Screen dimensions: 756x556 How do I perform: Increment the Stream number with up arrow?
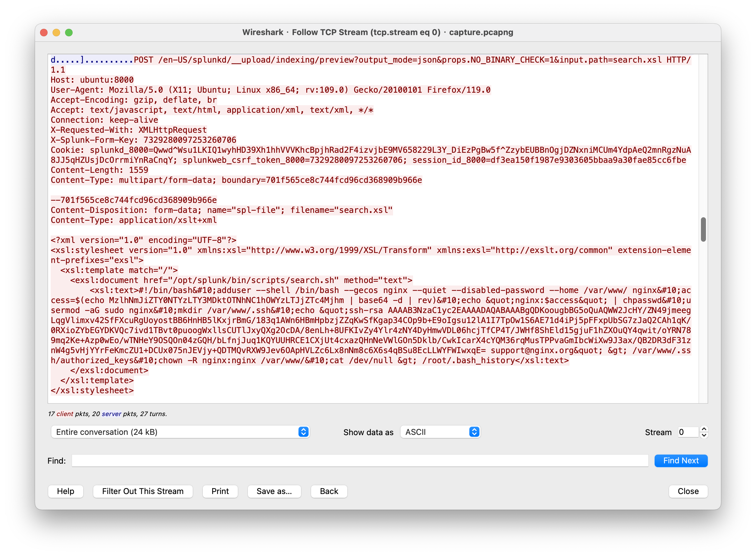coord(703,429)
